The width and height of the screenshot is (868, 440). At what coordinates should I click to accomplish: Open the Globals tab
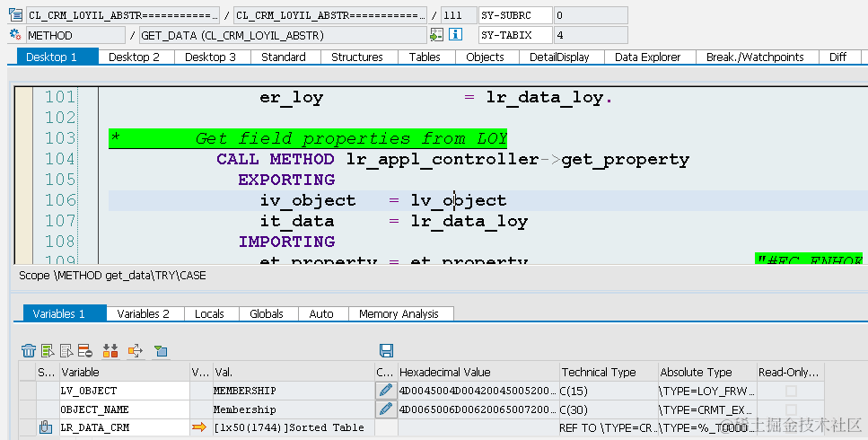click(268, 313)
